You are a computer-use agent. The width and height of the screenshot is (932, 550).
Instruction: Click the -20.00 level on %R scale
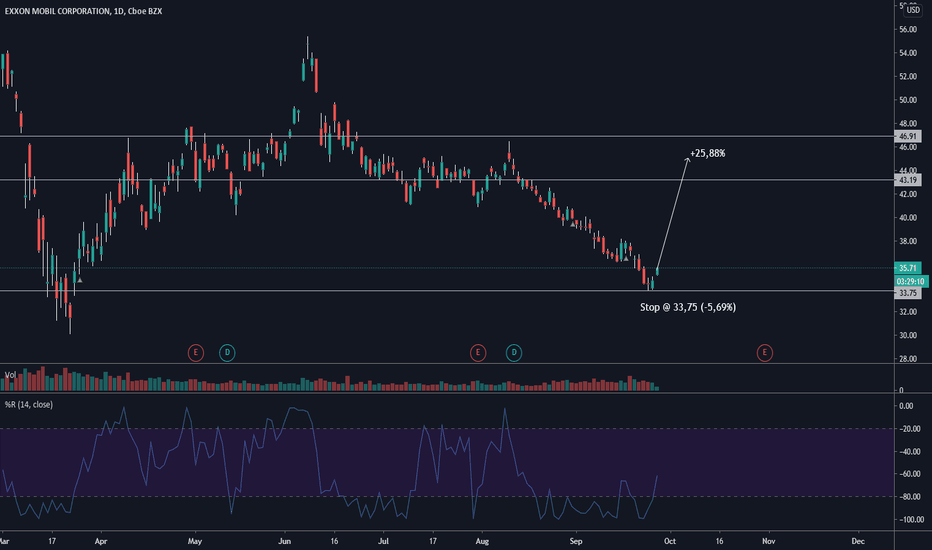(909, 429)
